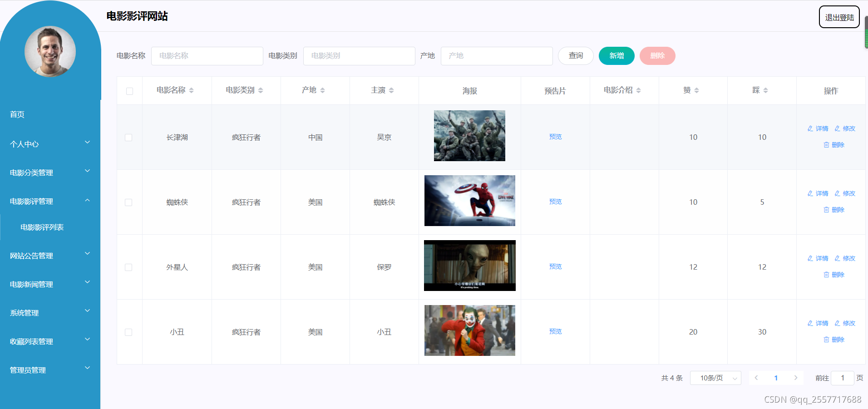The height and width of the screenshot is (409, 868).
Task: Open 外星人 poster thumbnail
Action: coord(470,266)
